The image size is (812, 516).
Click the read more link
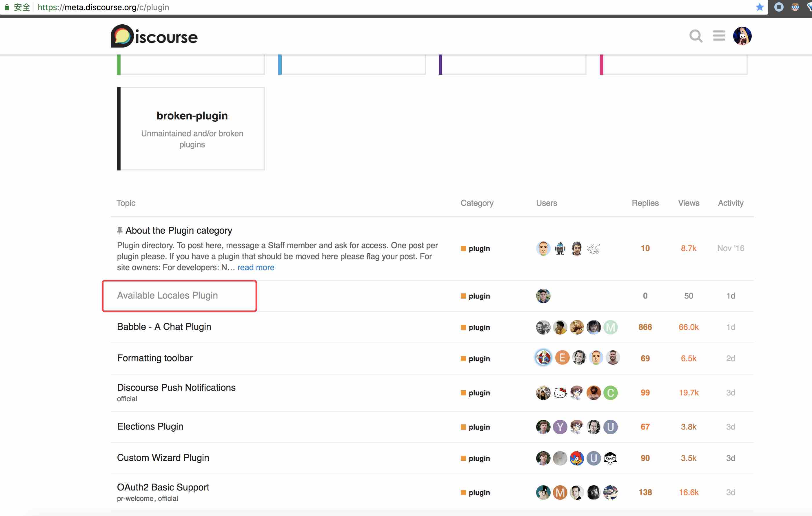pyautogui.click(x=256, y=267)
